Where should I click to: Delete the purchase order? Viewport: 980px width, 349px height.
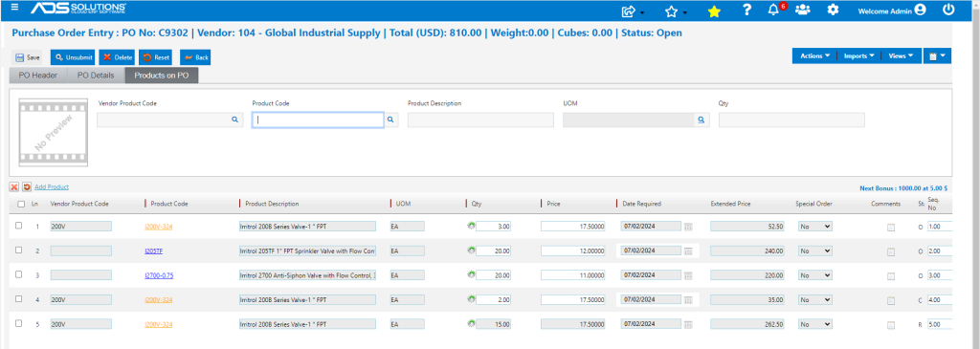[117, 57]
